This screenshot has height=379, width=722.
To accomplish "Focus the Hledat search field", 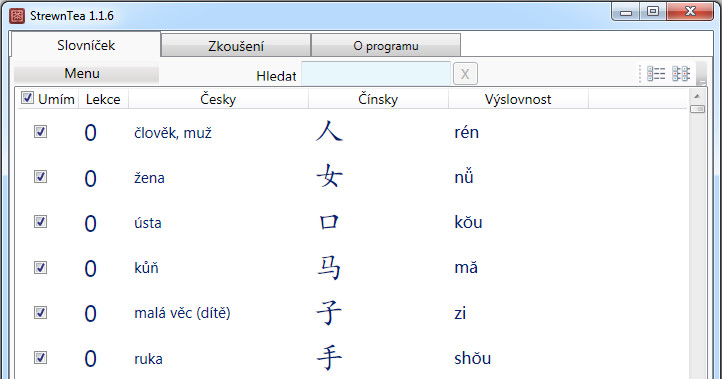I will tap(376, 74).
